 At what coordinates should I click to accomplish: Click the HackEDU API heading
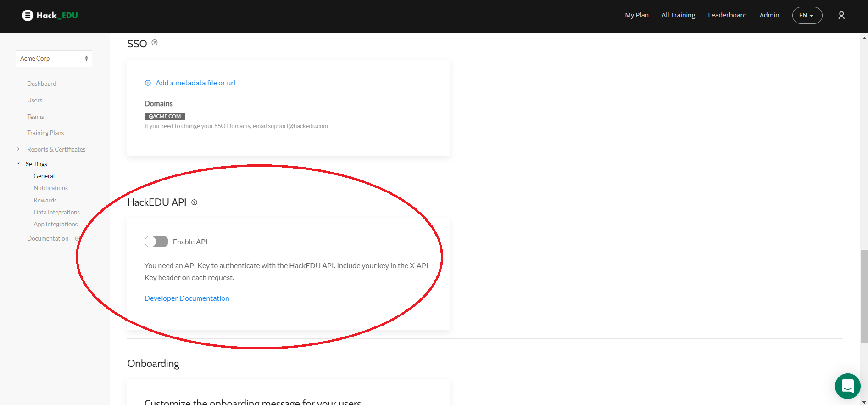157,202
